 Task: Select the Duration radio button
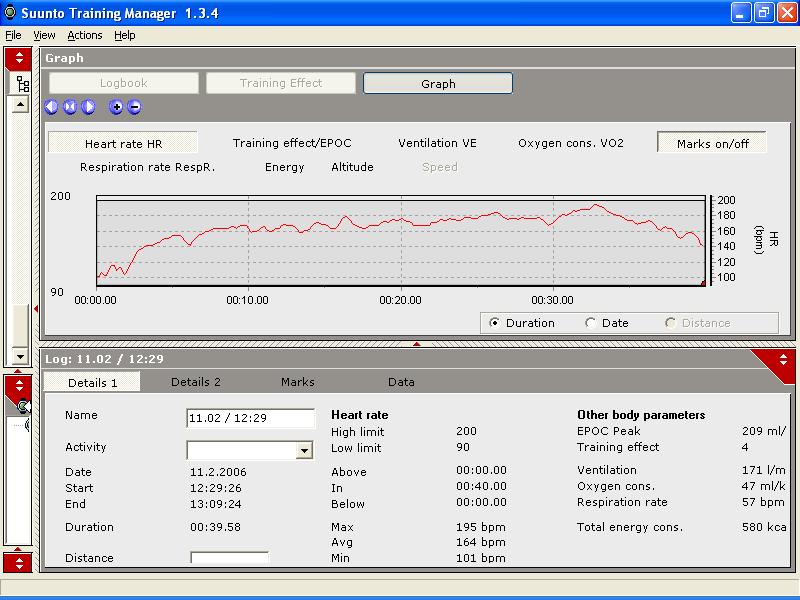tap(494, 323)
